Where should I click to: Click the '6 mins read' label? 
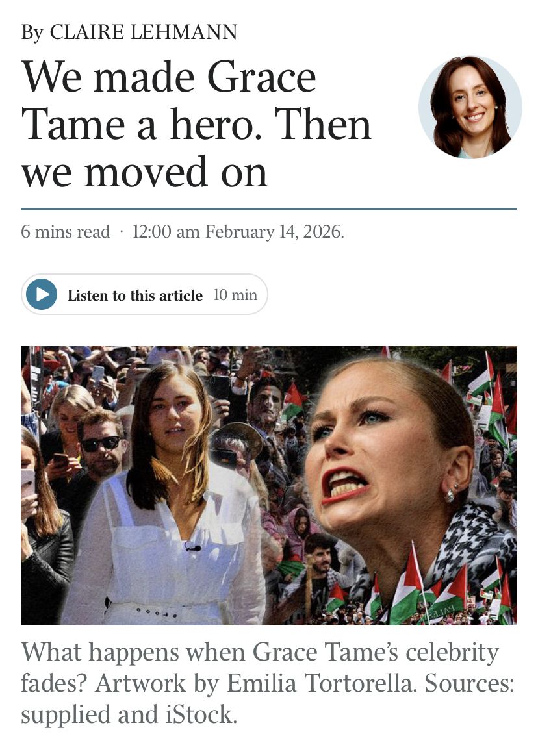point(65,232)
